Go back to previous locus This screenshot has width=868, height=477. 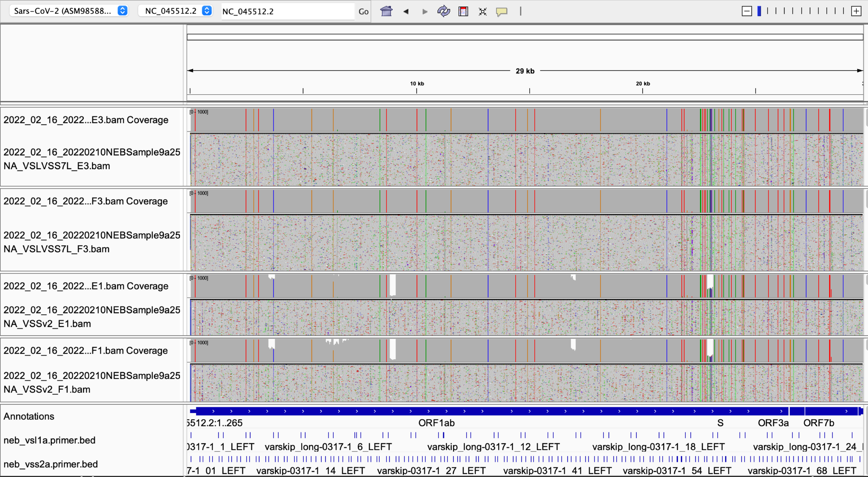click(x=406, y=11)
